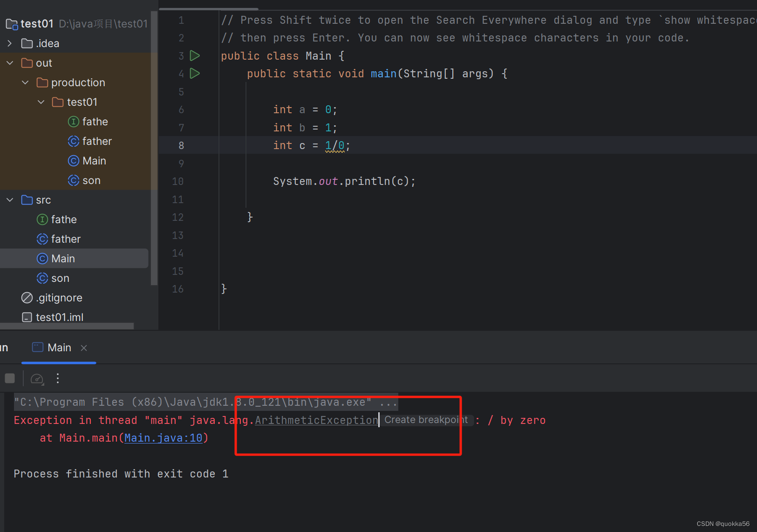757x532 pixels.
Task: Place cursor on the 1/0 expression
Action: [334, 146]
